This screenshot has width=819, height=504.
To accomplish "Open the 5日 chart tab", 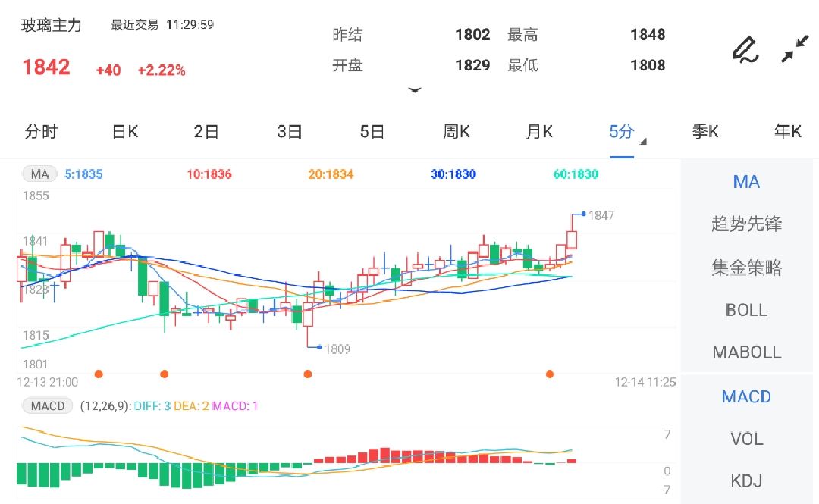I will tap(372, 132).
